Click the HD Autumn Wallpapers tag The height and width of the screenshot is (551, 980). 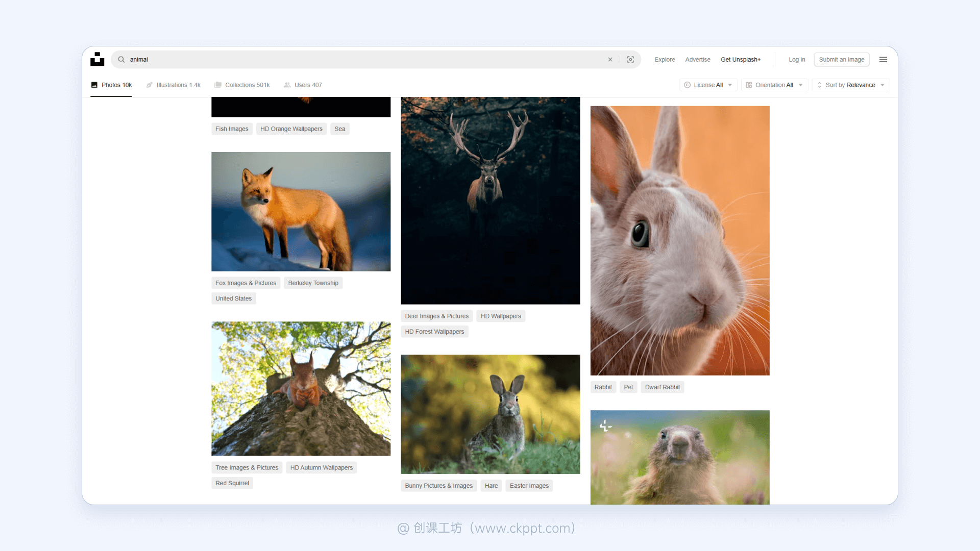(x=322, y=468)
